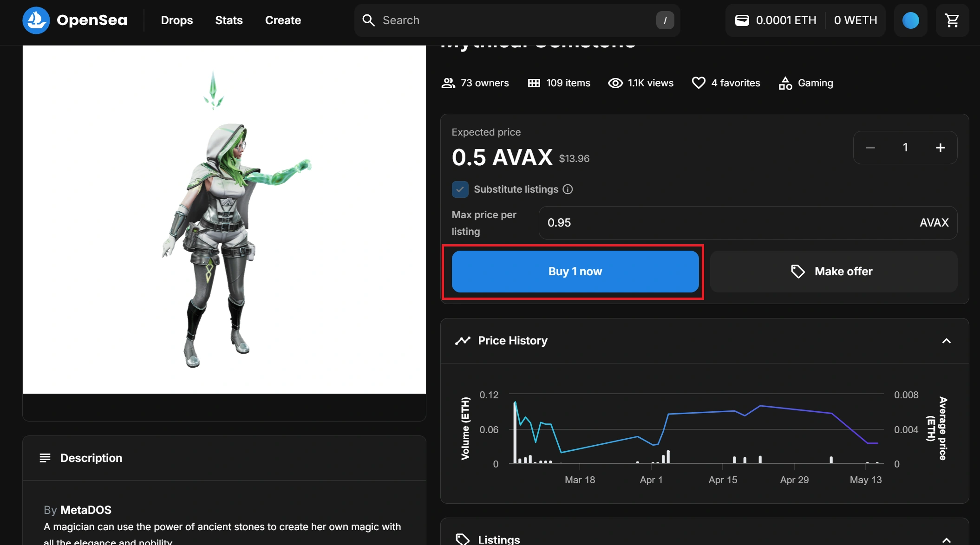This screenshot has width=980, height=545.
Task: Open the Drops menu
Action: pyautogui.click(x=176, y=20)
